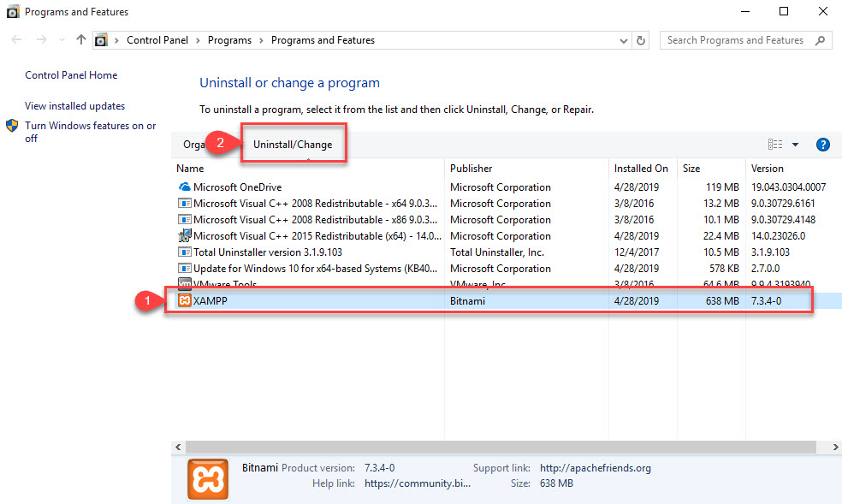Click the Back navigation arrow
Image resolution: width=842 pixels, height=504 pixels.
[x=16, y=39]
